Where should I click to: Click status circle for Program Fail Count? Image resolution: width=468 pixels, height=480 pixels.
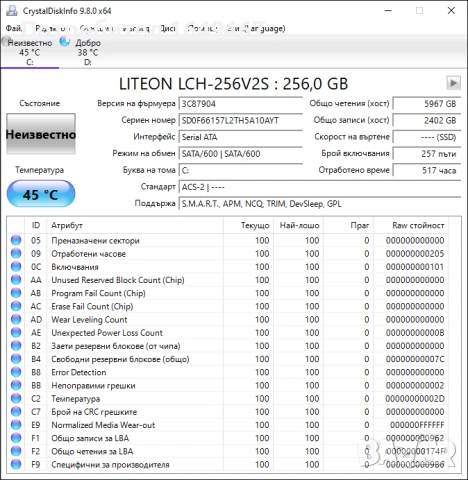tap(16, 293)
